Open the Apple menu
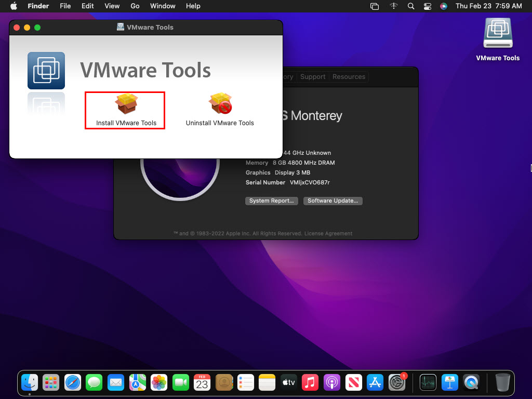This screenshot has width=532, height=399. coord(14,6)
